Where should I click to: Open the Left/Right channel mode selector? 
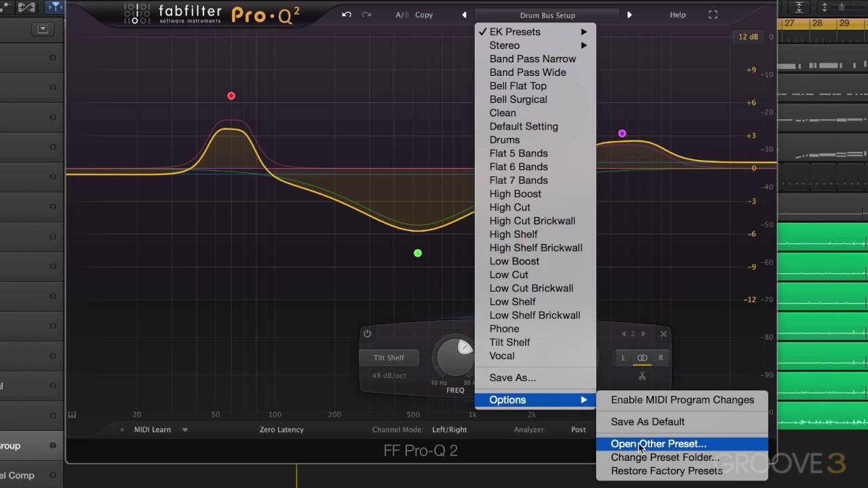pos(450,429)
